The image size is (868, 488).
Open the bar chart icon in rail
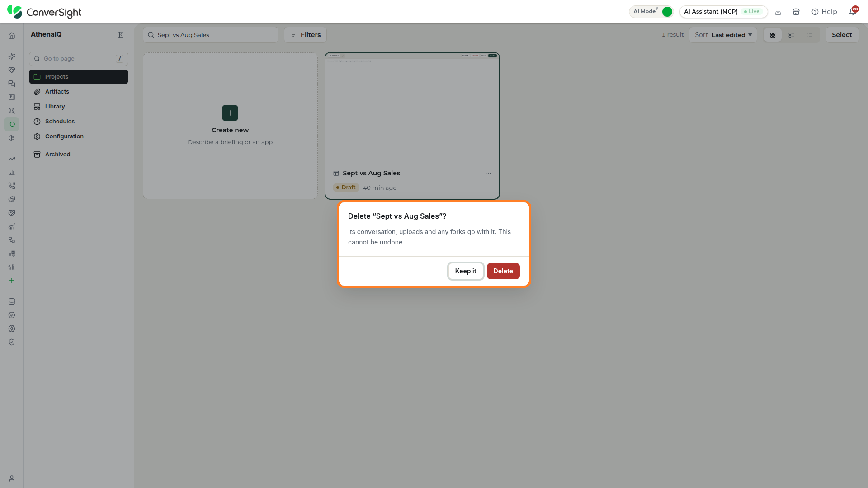point(12,172)
